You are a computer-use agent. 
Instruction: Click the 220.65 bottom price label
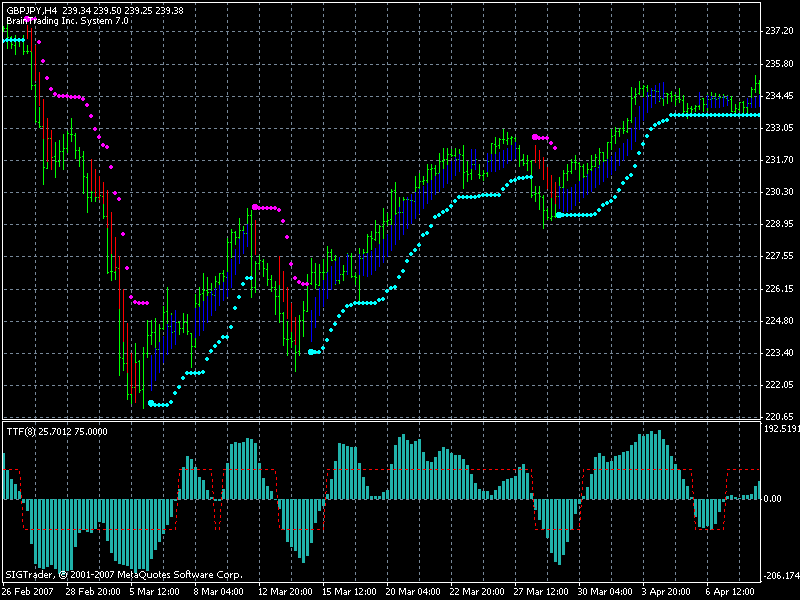point(778,417)
